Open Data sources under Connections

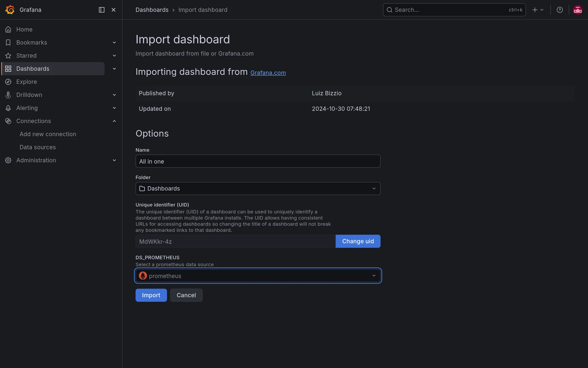click(x=38, y=147)
